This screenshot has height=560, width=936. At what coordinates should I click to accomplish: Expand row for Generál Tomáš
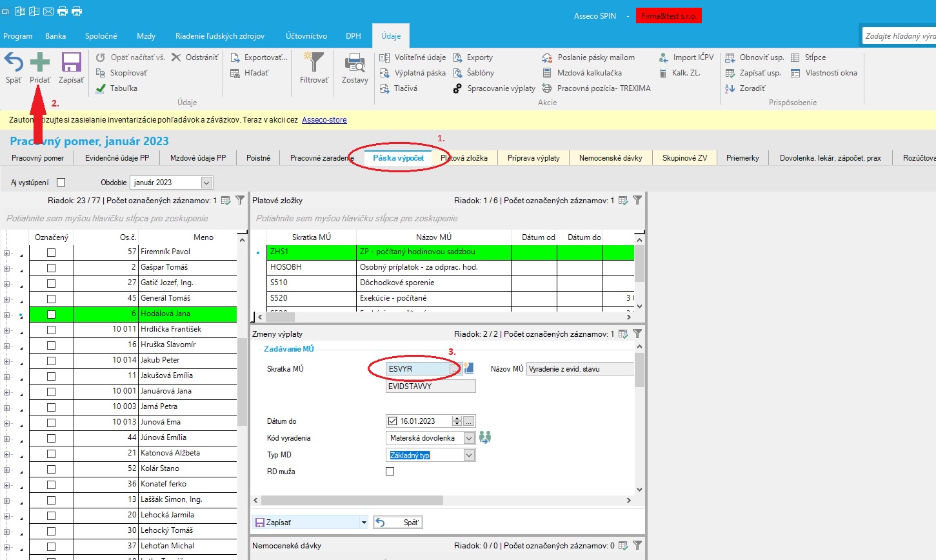pos(7,299)
